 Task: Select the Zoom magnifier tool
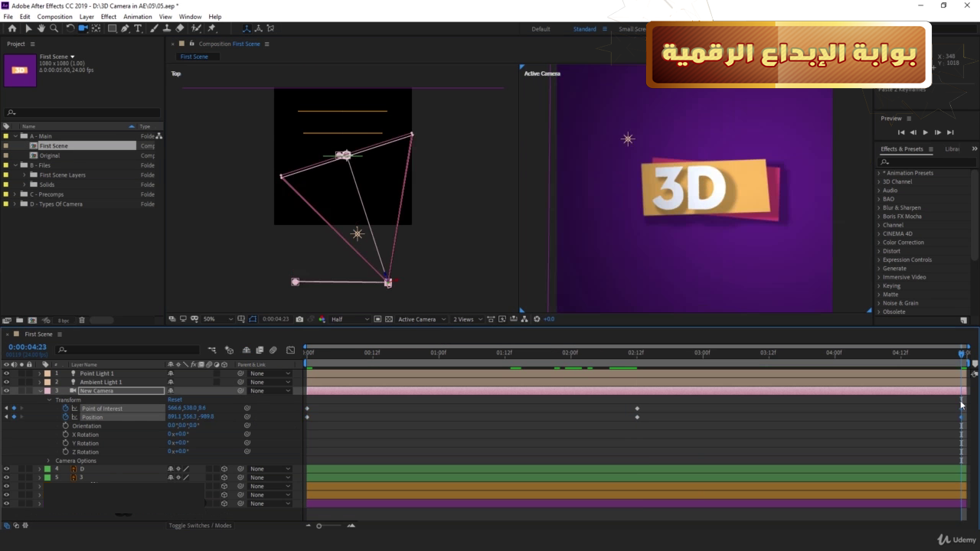pos(54,28)
